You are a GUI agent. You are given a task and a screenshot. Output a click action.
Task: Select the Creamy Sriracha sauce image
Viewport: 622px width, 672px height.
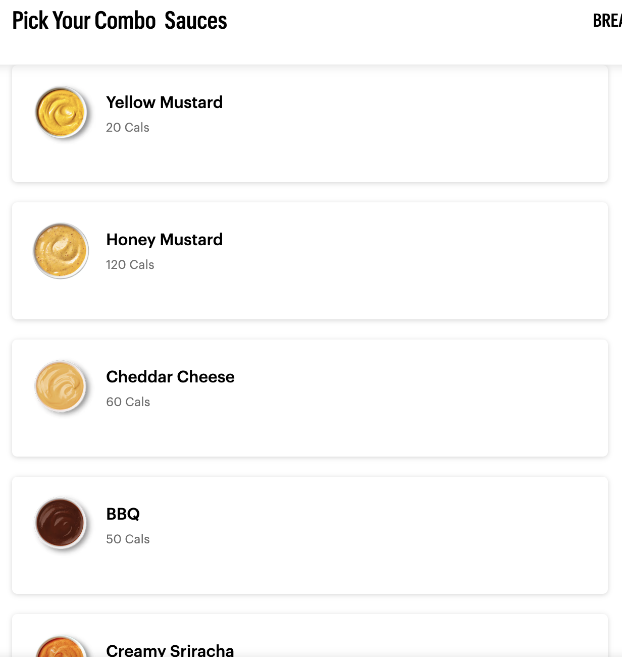(x=61, y=646)
